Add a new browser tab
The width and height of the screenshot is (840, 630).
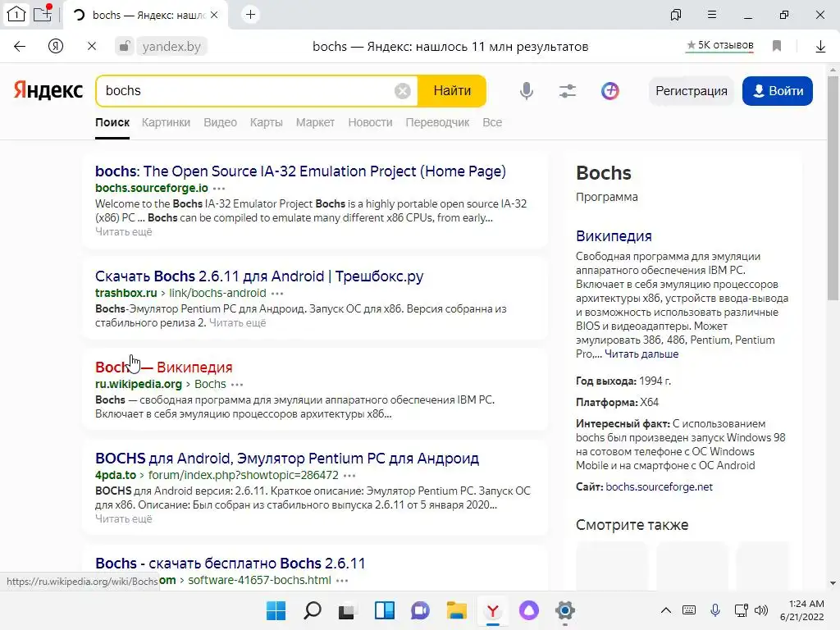[250, 15]
